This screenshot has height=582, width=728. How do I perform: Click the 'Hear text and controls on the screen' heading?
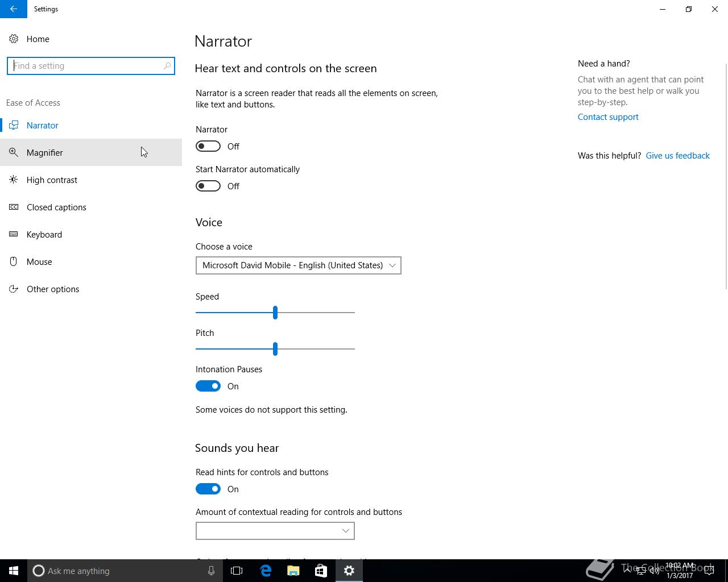coord(286,69)
